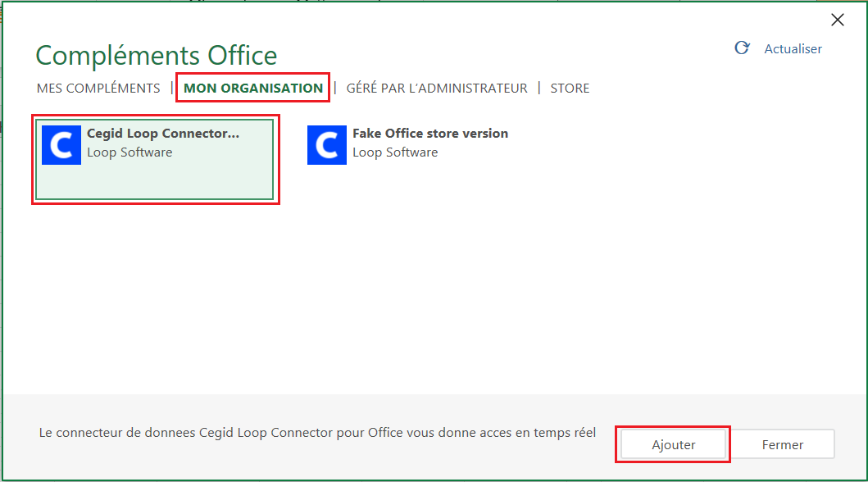Click the Fermer button
The image size is (868, 482).
[x=782, y=444]
